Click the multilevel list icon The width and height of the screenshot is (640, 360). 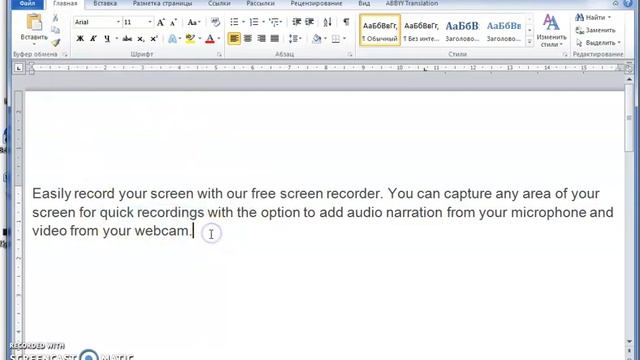274,22
